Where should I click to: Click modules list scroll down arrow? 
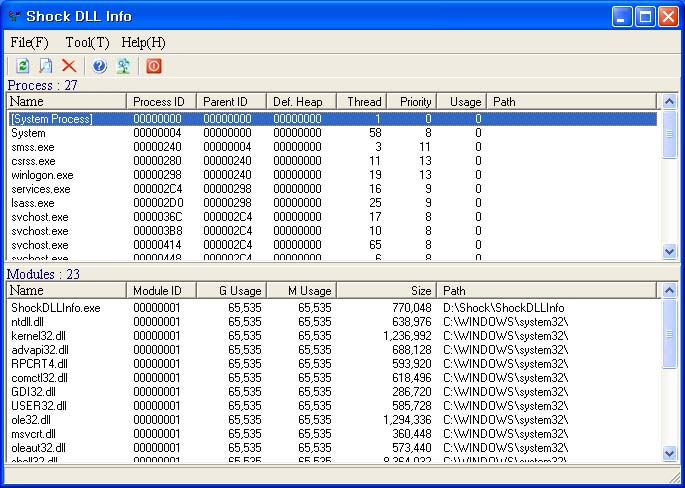669,453
